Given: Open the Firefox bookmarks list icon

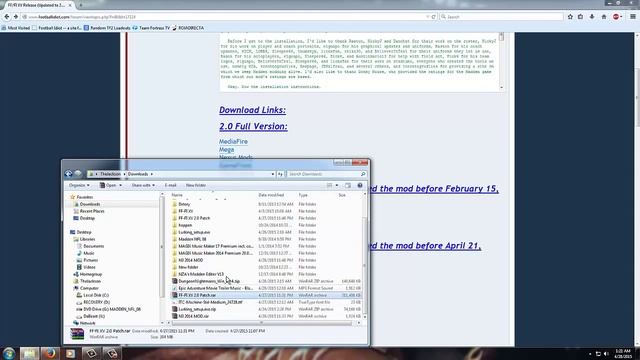Looking at the screenshot, I should coord(580,17).
